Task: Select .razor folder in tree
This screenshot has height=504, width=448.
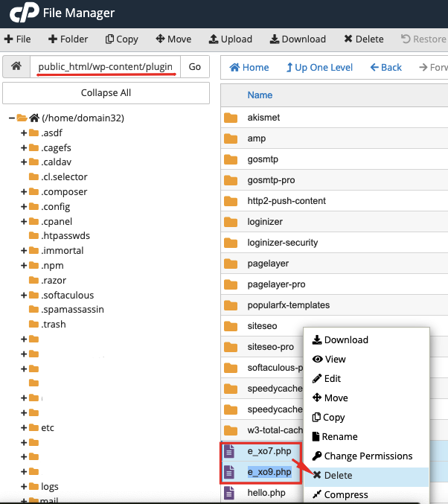Action: pyautogui.click(x=54, y=280)
